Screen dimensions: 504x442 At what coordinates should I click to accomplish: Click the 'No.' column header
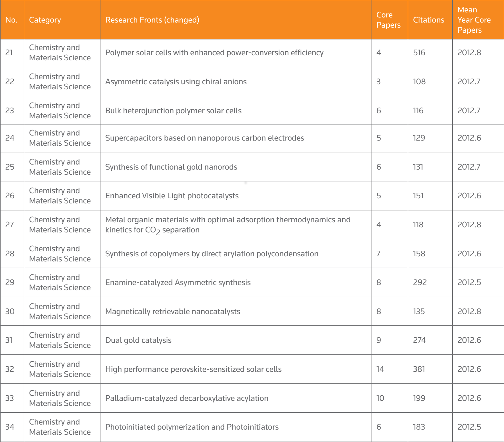tap(11, 20)
